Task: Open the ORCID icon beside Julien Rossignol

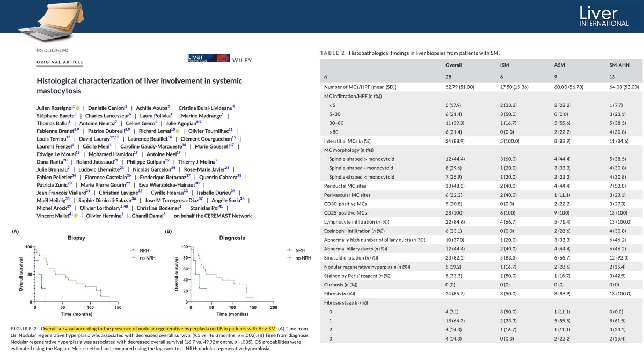Action: (78, 108)
